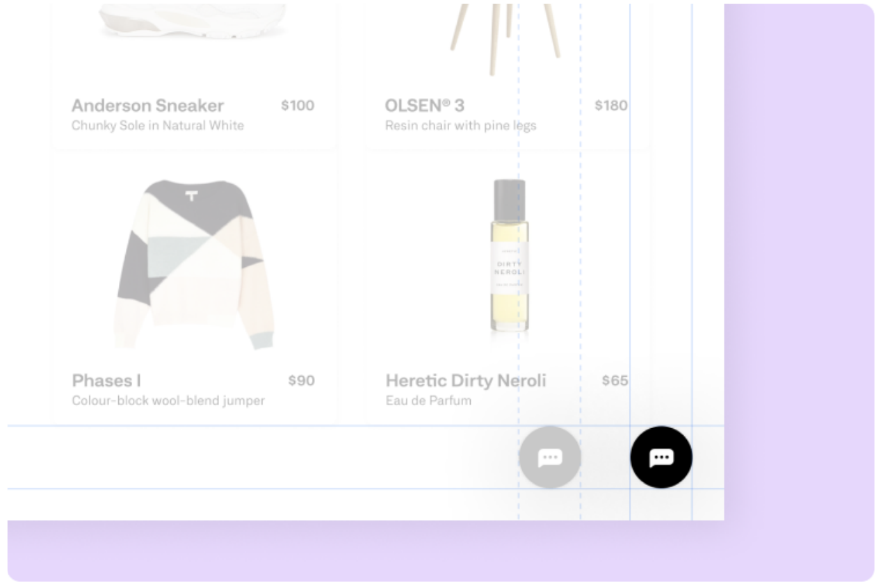This screenshot has height=588, width=883.
Task: Click the chair with pine legs image
Action: tap(505, 38)
